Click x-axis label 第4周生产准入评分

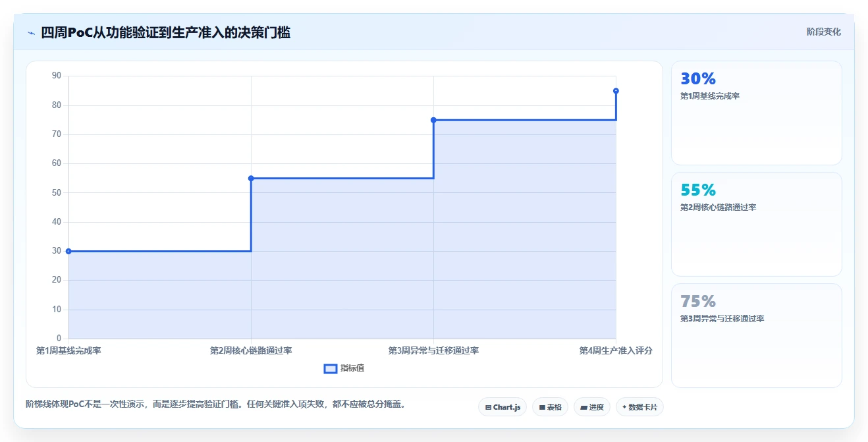coord(616,350)
